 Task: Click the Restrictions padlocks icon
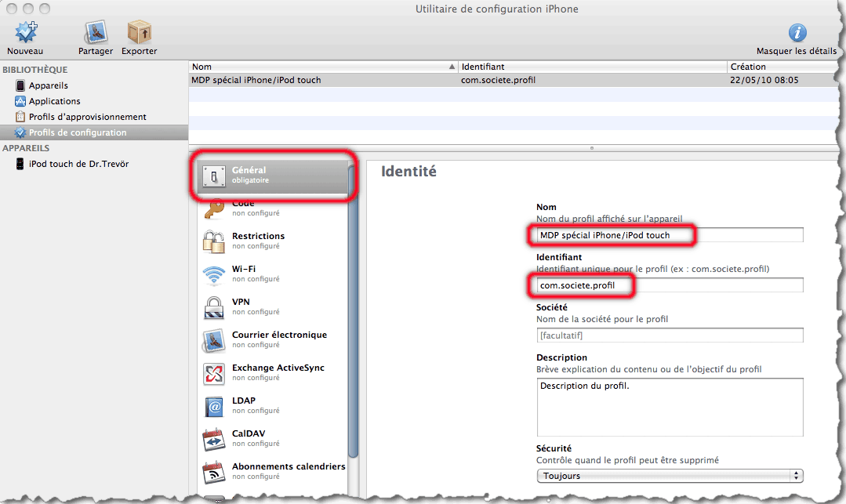pyautogui.click(x=214, y=241)
